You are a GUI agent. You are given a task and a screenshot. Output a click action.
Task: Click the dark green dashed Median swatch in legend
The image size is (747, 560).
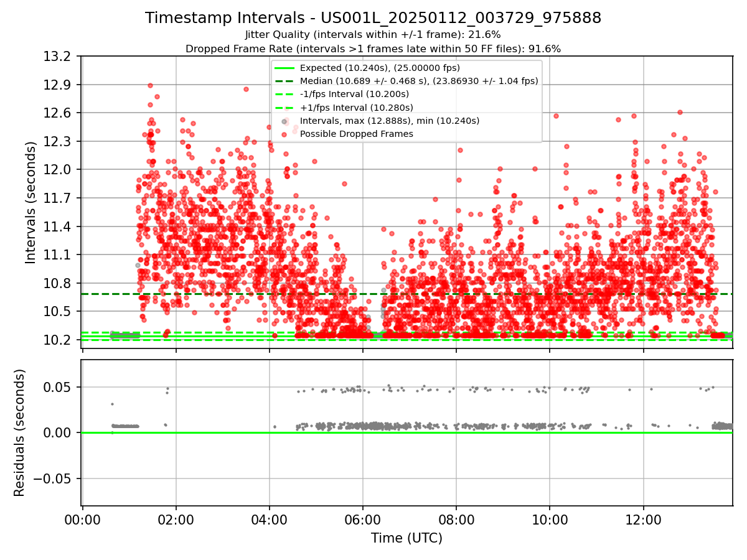(284, 81)
